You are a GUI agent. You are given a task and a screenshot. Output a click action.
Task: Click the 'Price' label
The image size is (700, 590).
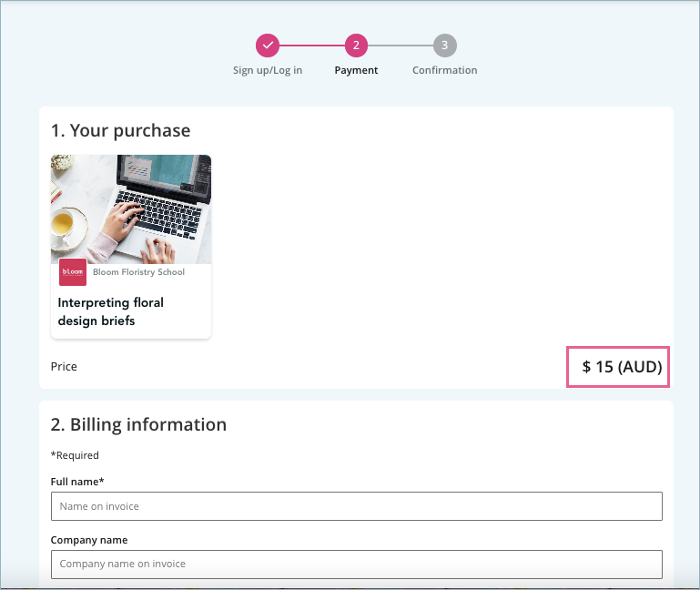64,367
